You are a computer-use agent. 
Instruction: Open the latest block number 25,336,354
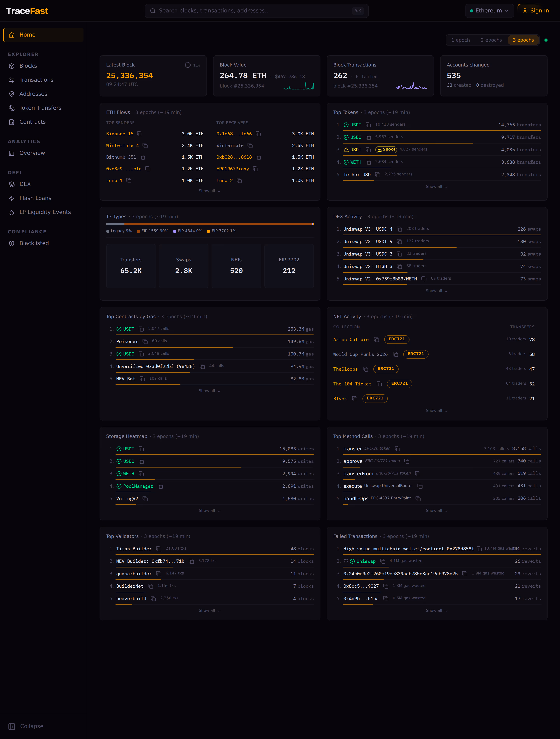coord(129,76)
